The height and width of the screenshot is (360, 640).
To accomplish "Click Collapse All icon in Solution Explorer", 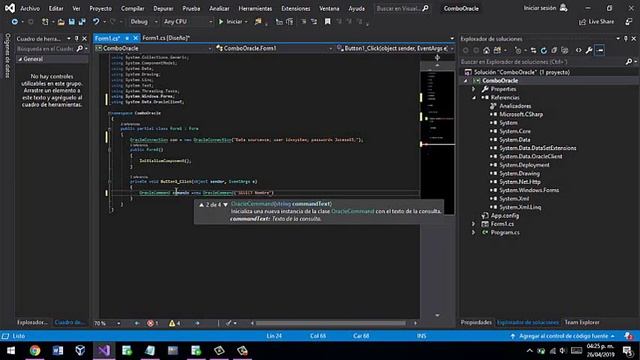I will click(x=554, y=50).
